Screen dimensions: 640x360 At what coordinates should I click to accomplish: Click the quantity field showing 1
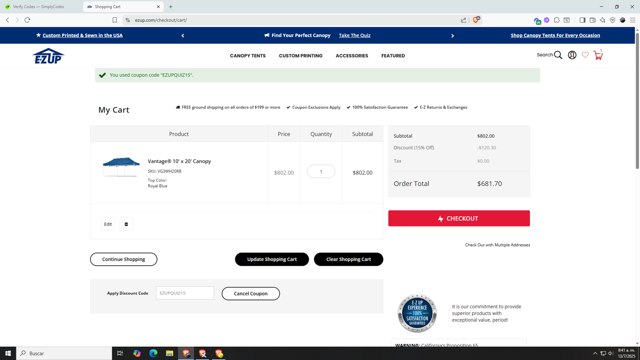click(x=321, y=171)
